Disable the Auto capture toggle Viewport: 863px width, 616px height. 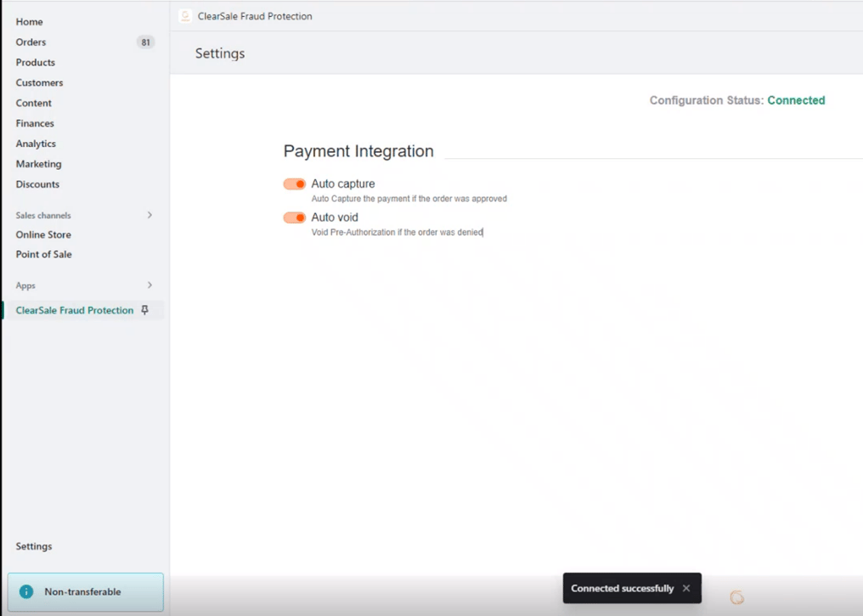[x=293, y=184]
